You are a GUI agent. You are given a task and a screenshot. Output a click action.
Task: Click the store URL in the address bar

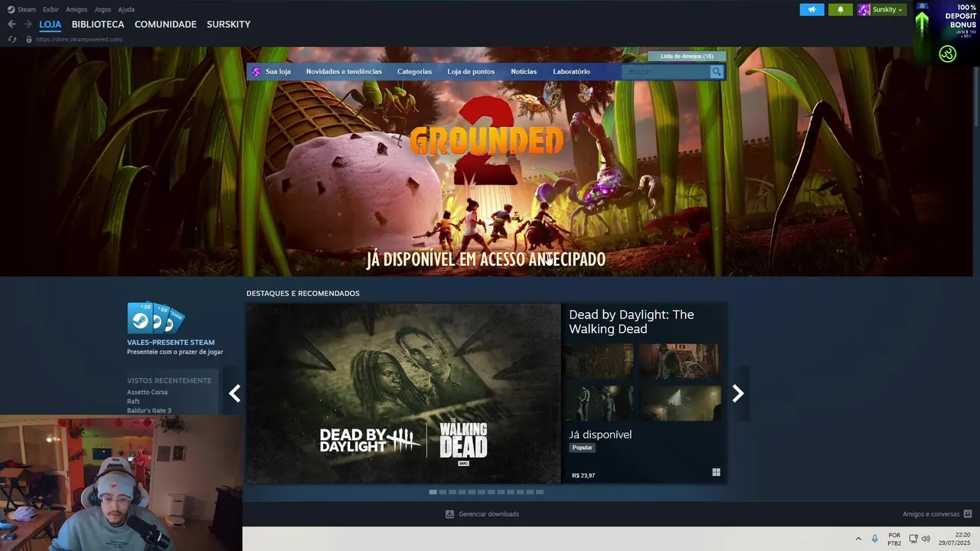[x=79, y=39]
